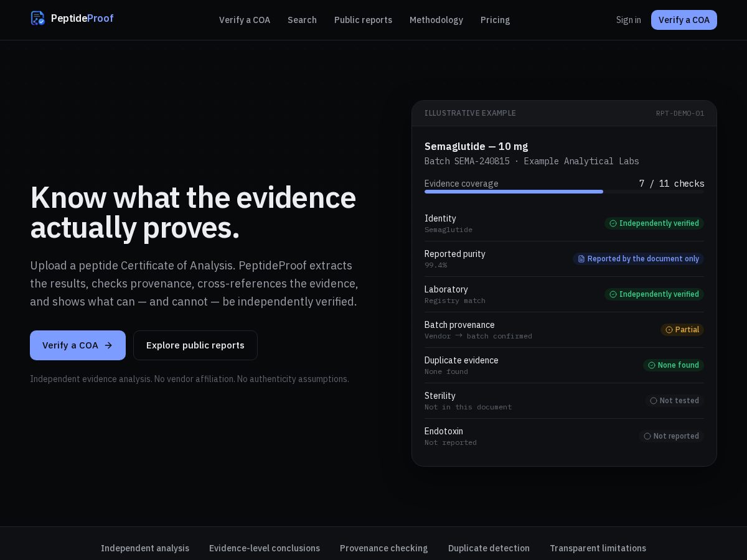Click the Evidence coverage progress bar
Screen dimensions: 747x560
click(x=564, y=192)
